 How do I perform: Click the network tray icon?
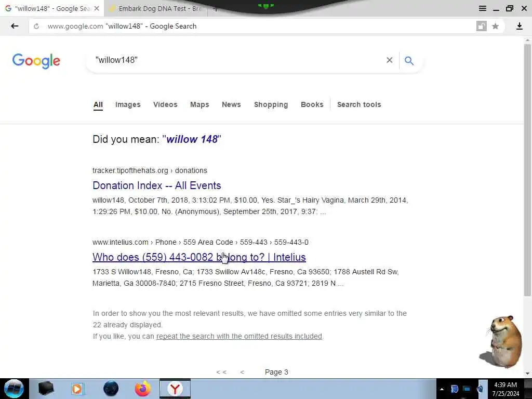pos(467,389)
